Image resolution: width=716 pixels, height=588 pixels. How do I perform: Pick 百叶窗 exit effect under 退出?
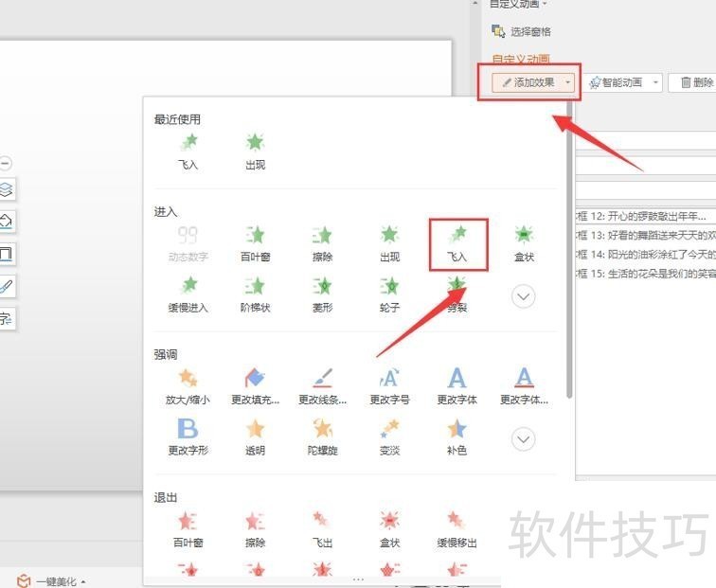188,529
